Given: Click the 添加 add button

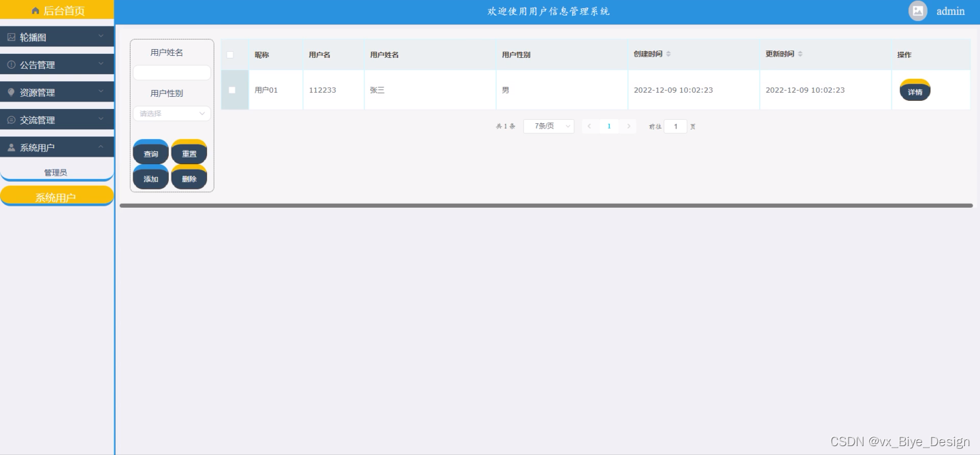Looking at the screenshot, I should point(151,177).
